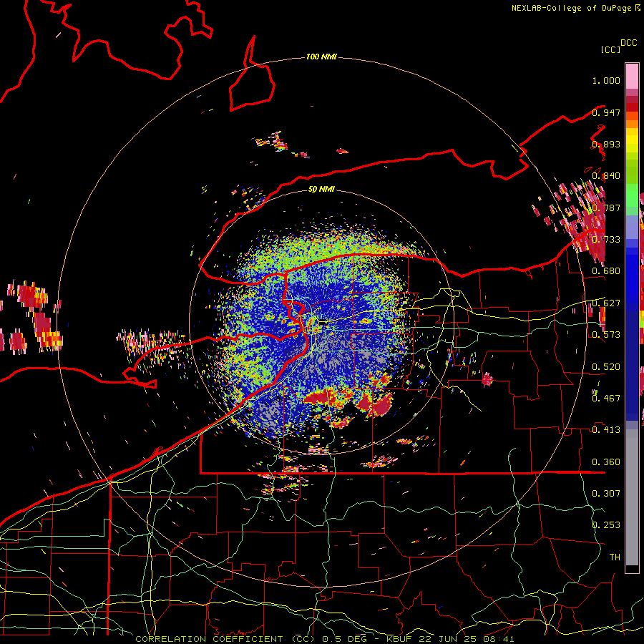Click the pink swatch atop the color bar

coord(632,76)
